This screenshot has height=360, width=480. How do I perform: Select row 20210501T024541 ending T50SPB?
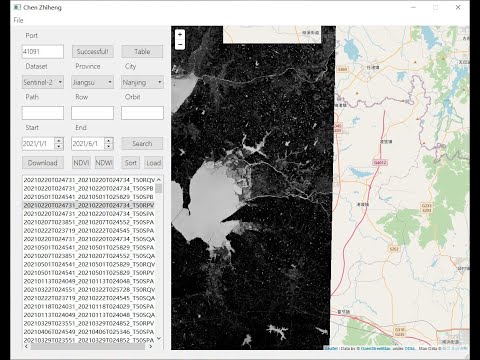[89, 197]
